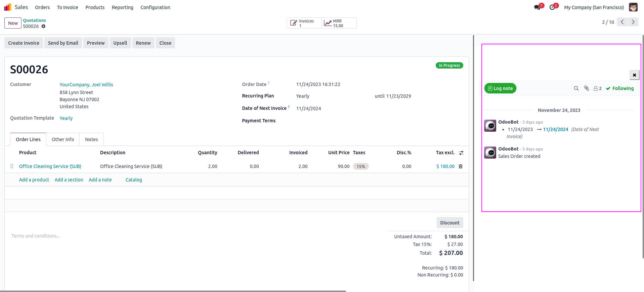
Task: Open the MRR chart smart button
Action: point(339,23)
